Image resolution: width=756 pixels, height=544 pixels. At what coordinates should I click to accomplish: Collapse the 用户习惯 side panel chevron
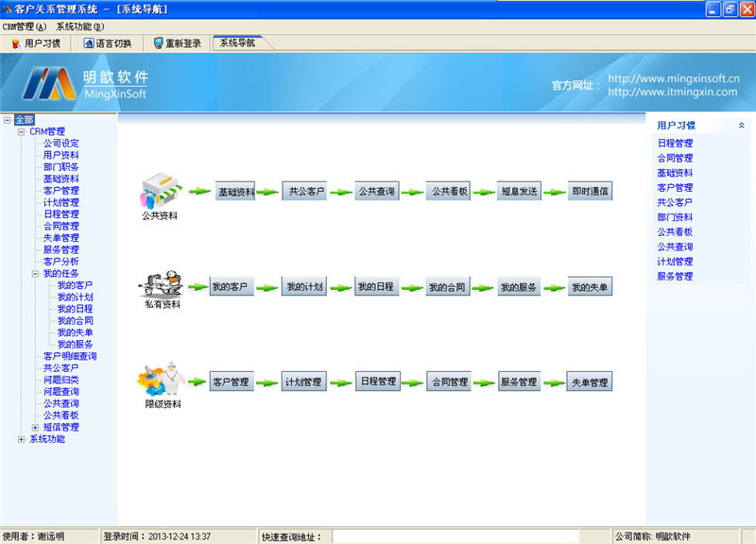pos(741,126)
